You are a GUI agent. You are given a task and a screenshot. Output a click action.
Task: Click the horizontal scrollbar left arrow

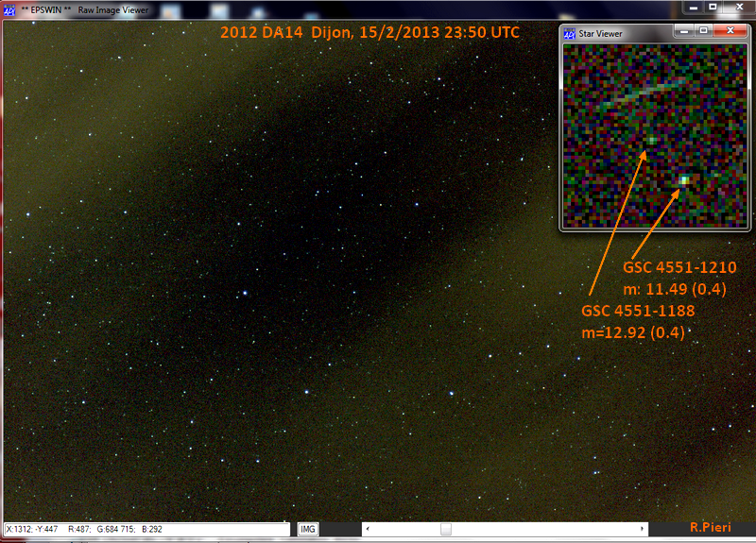[x=369, y=530]
